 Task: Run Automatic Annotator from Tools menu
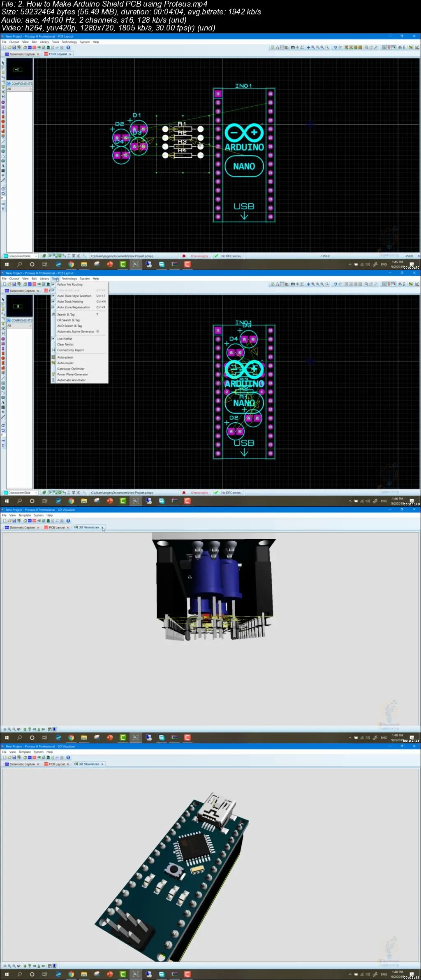pyautogui.click(x=79, y=380)
